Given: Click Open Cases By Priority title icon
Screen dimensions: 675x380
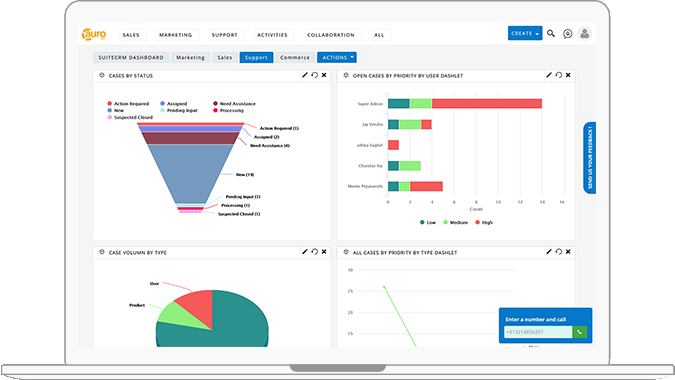Looking at the screenshot, I should pyautogui.click(x=346, y=75).
